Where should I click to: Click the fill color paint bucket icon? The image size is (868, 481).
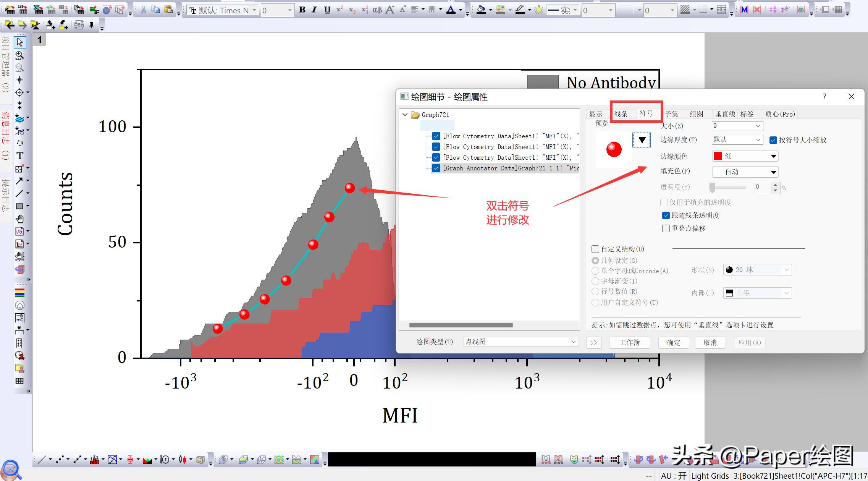pyautogui.click(x=481, y=10)
